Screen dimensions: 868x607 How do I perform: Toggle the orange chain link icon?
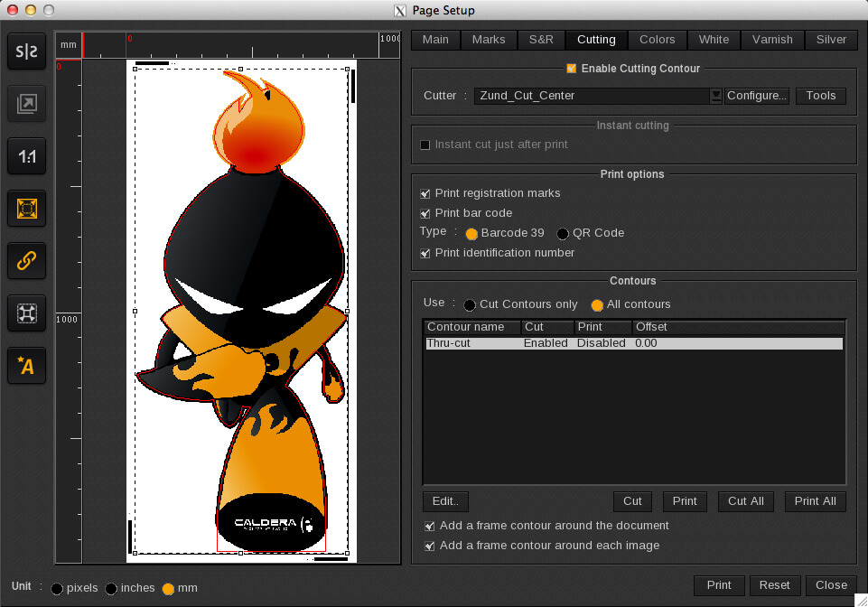(x=26, y=261)
